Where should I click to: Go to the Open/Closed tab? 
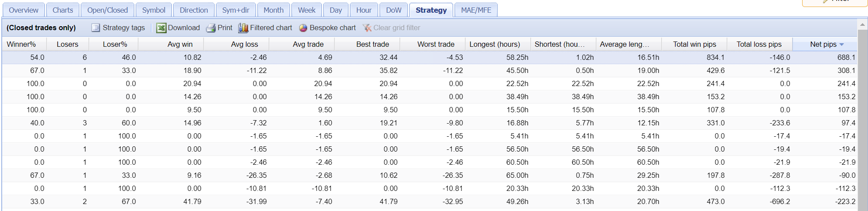click(107, 10)
